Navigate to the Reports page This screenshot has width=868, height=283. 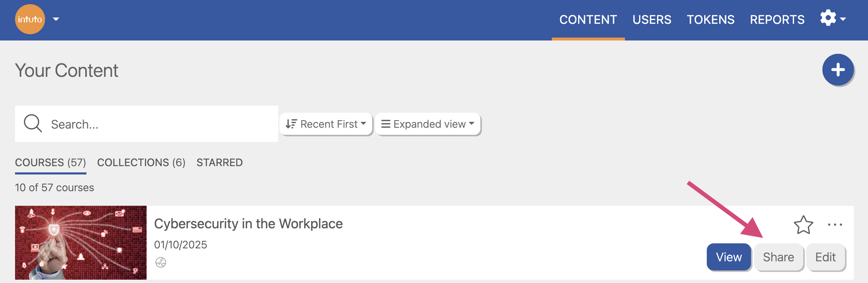[x=777, y=20]
